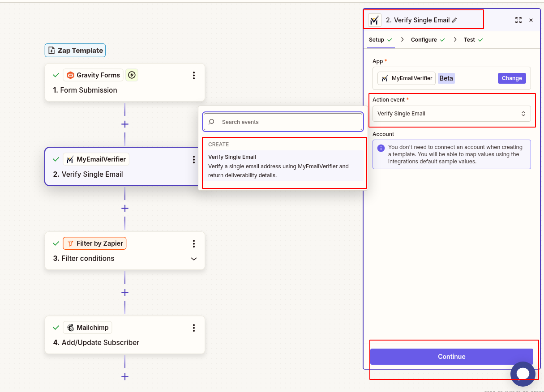544x392 pixels.
Task: Open the three-dot menu on step 1
Action: (193, 75)
